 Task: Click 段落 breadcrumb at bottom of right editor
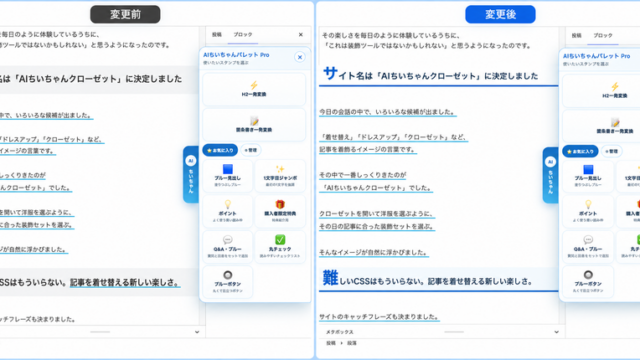pos(352,343)
